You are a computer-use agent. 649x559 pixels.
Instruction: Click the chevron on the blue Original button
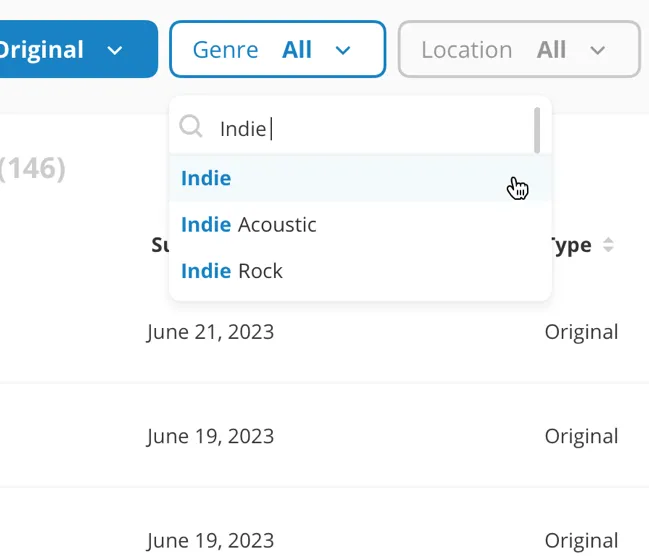click(115, 50)
